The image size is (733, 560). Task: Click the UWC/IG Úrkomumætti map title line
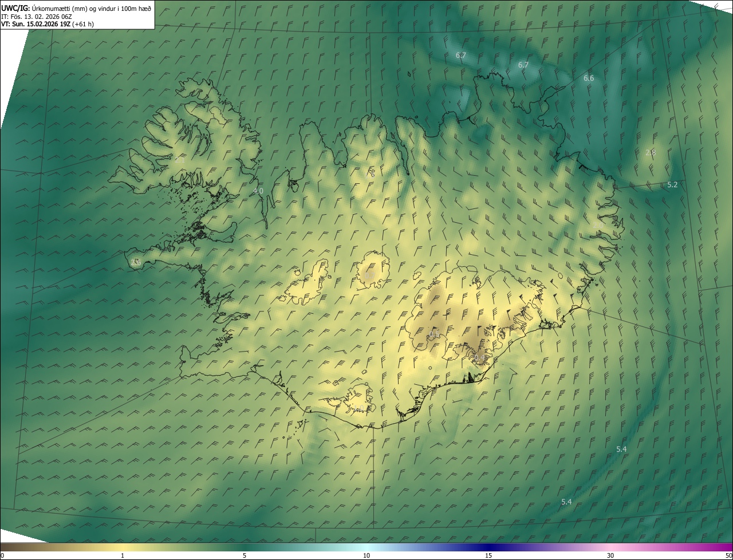[76, 9]
